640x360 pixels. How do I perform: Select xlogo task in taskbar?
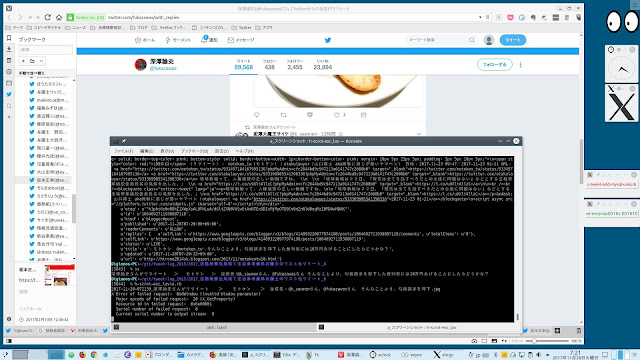click(444, 355)
